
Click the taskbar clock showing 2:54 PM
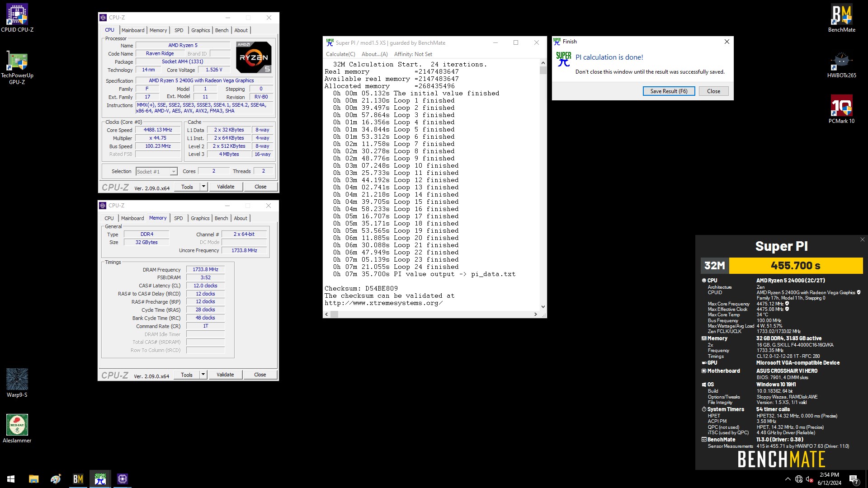click(x=829, y=479)
